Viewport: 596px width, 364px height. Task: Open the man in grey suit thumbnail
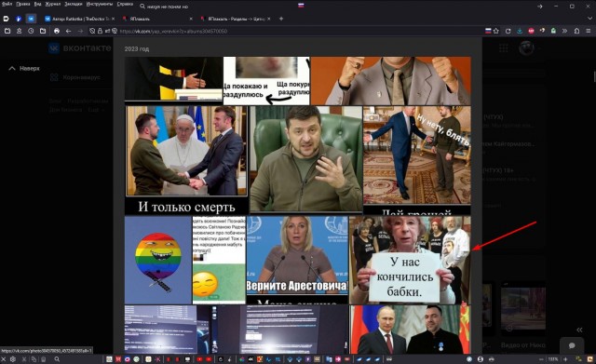point(391,81)
